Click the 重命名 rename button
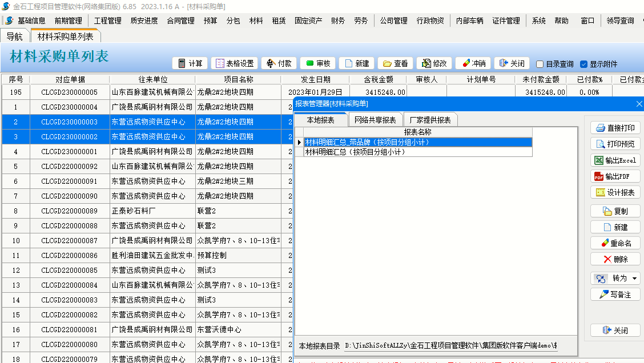Viewport: 644px width, 363px height. 615,243
